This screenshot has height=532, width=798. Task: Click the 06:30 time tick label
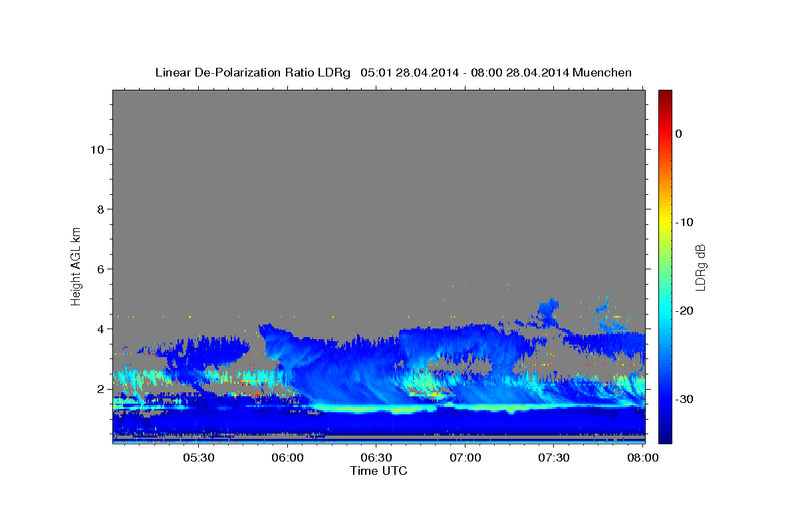coord(376,458)
